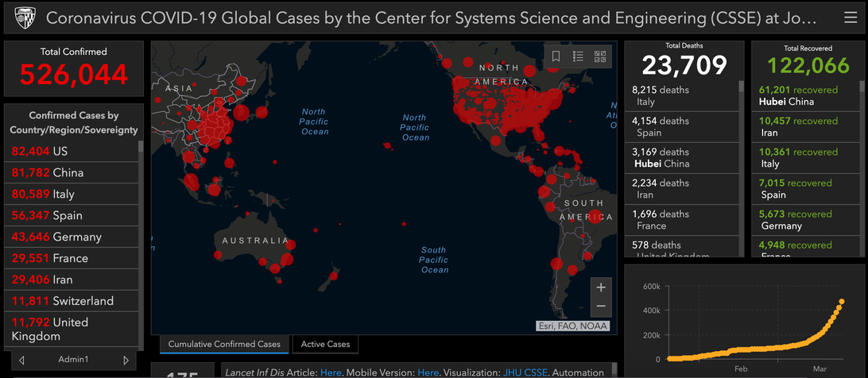Click 1,696 deaths France entry
Viewport: 868px width, 378px height.
(x=682, y=220)
